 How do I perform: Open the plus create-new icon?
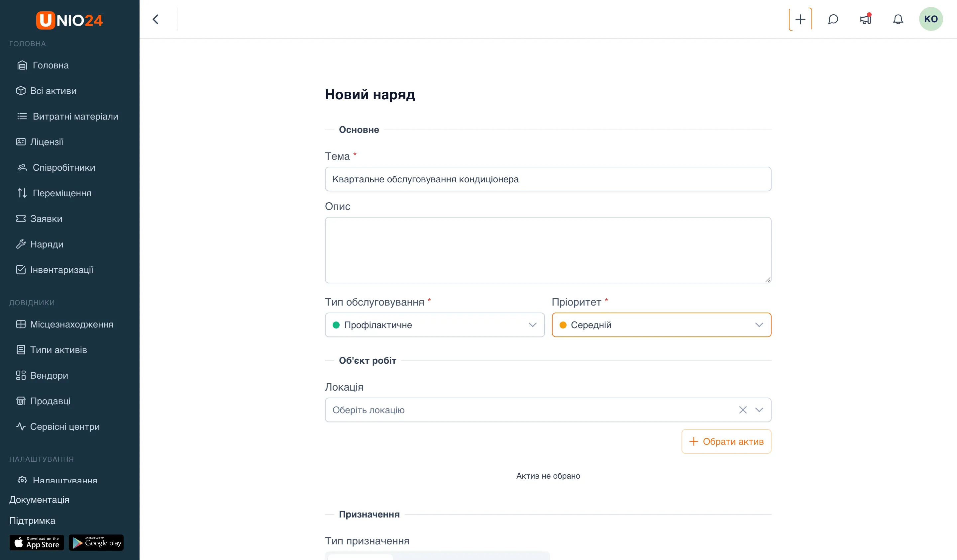point(800,19)
